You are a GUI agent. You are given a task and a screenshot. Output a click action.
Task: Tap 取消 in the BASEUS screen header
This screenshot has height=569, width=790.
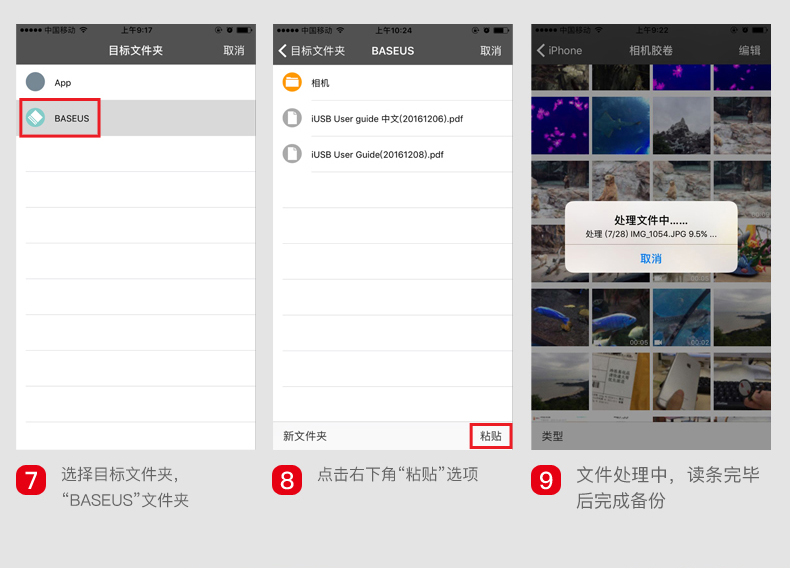click(x=491, y=51)
